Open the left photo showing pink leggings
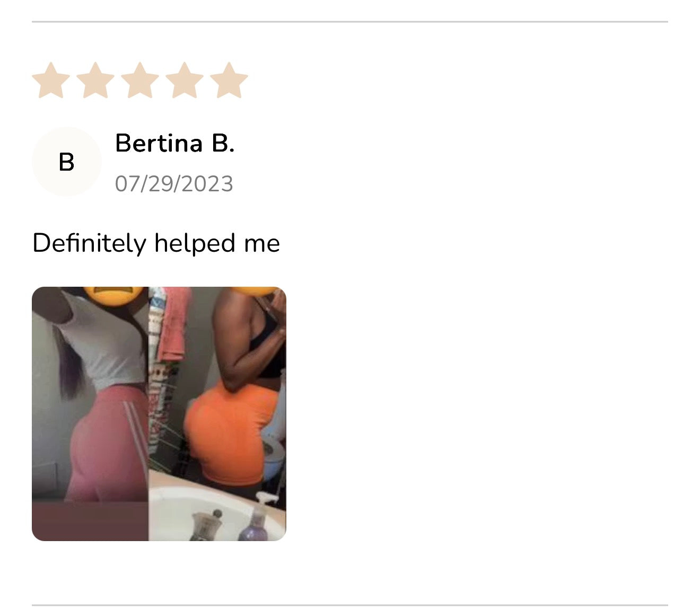This screenshot has height=610, width=700. coord(90,424)
